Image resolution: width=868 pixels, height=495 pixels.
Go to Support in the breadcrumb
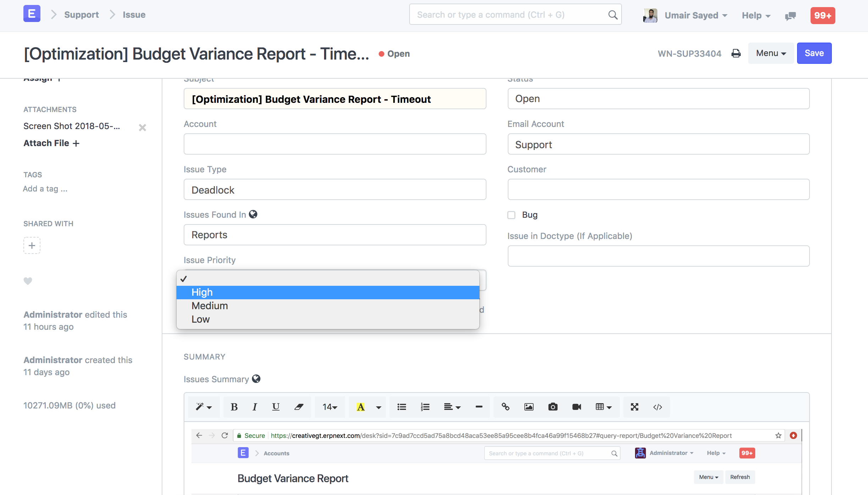(x=82, y=15)
